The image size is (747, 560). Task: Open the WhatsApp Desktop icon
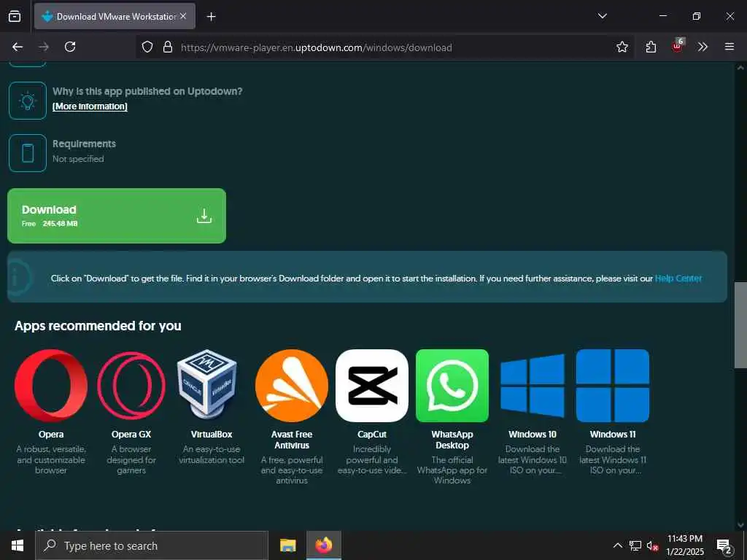click(x=452, y=386)
